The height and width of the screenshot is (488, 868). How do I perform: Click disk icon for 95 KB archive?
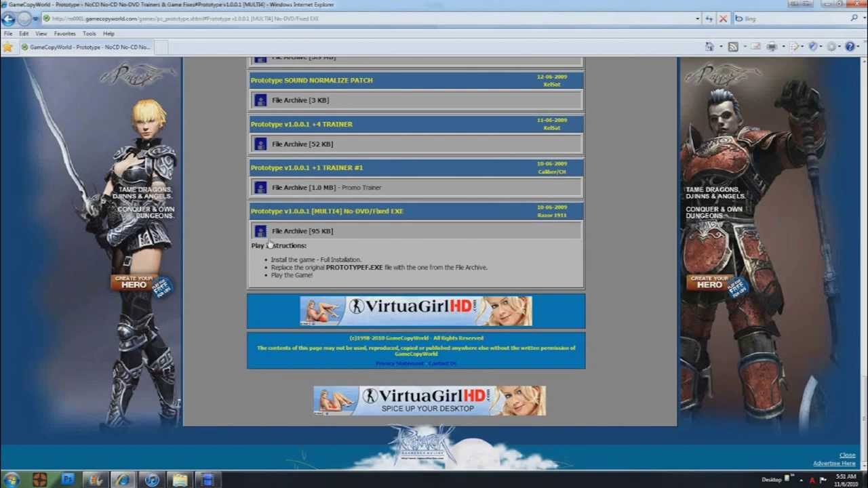click(x=260, y=231)
